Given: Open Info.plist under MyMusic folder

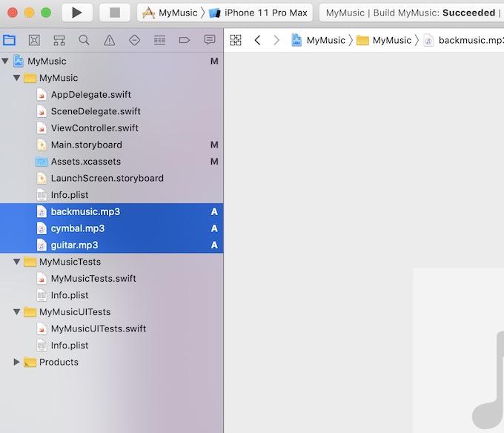Looking at the screenshot, I should 111,195.
